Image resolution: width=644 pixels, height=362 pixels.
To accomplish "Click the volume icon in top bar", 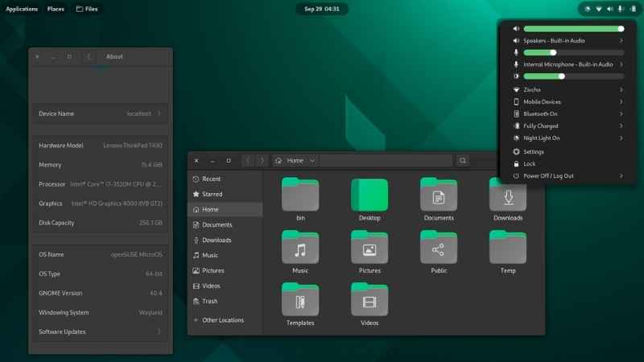I will click(610, 9).
